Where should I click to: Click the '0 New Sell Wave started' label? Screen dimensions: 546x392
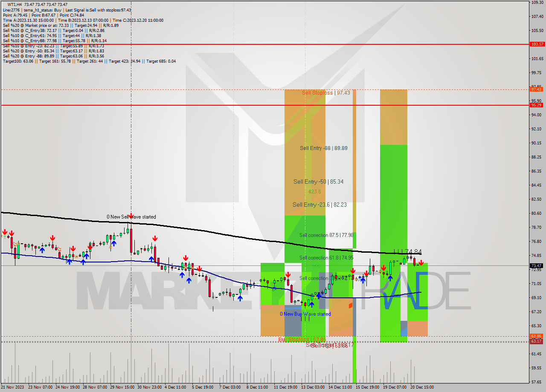coord(131,217)
